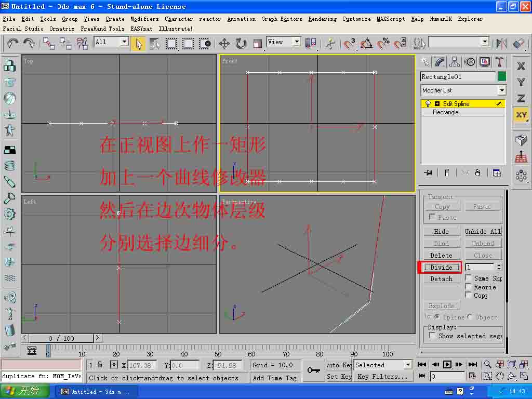Enable the Same Shp checkbox
The image size is (532, 399).
pyautogui.click(x=469, y=278)
